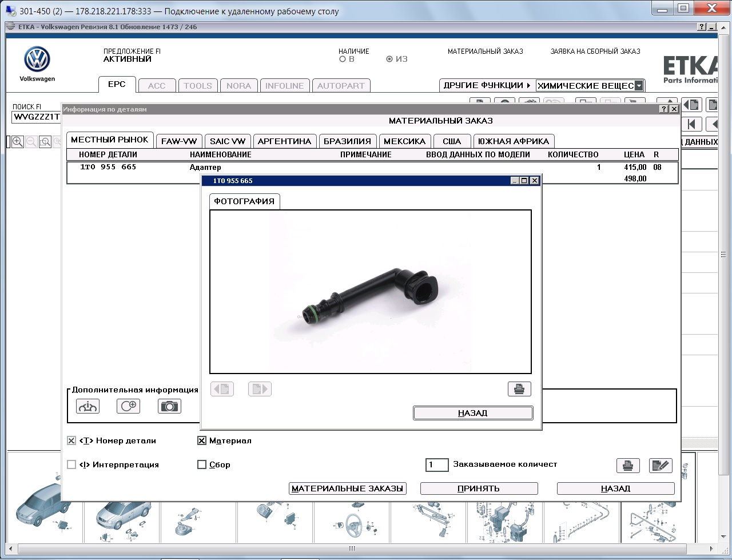The height and width of the screenshot is (560, 732).
Task: Click the order quantity input field
Action: (x=437, y=464)
